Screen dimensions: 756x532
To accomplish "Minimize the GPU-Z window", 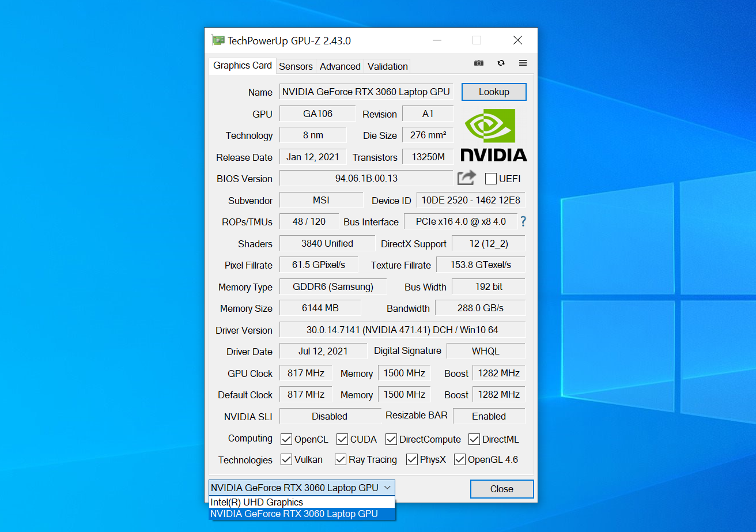I will click(438, 40).
